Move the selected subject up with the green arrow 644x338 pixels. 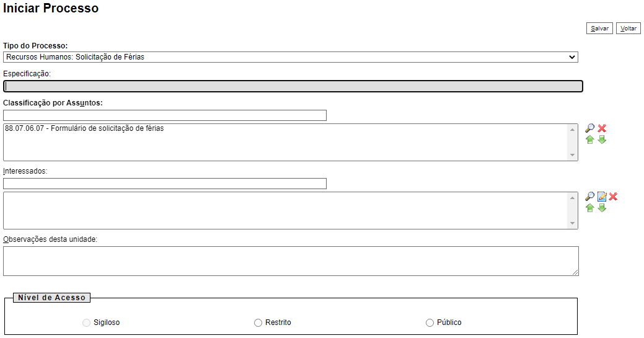pyautogui.click(x=590, y=140)
